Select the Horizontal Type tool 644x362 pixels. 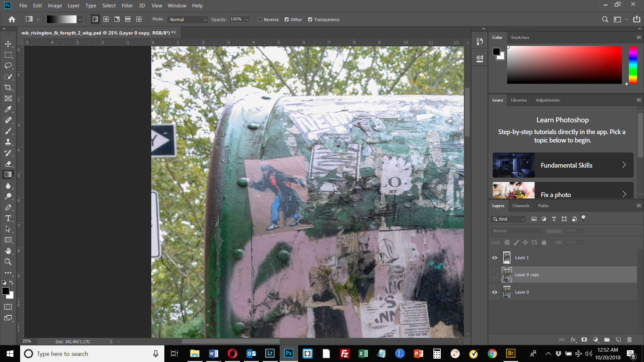click(8, 219)
